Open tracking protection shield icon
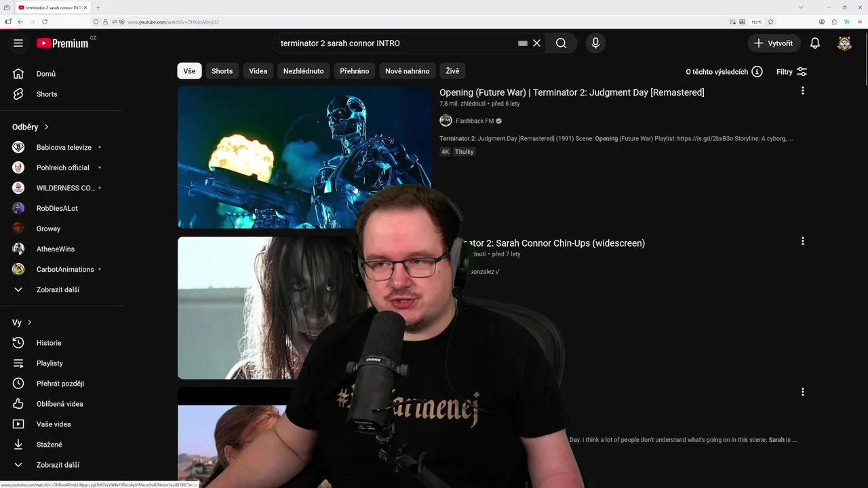The height and width of the screenshot is (488, 868). pos(96,22)
